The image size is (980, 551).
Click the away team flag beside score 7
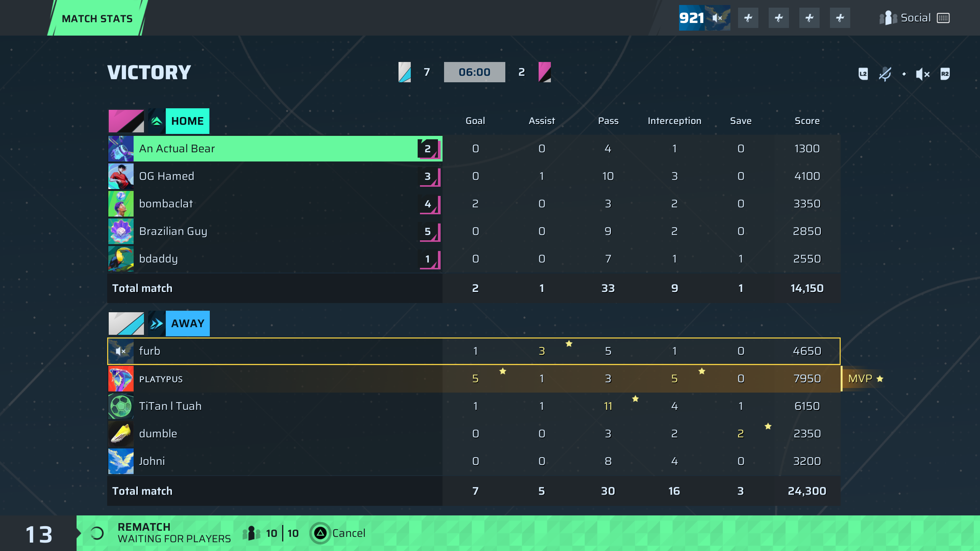405,72
